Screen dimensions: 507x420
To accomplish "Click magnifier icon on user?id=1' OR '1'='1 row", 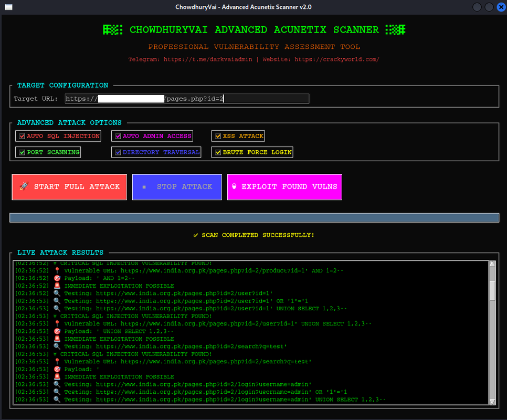I will (x=57, y=301).
